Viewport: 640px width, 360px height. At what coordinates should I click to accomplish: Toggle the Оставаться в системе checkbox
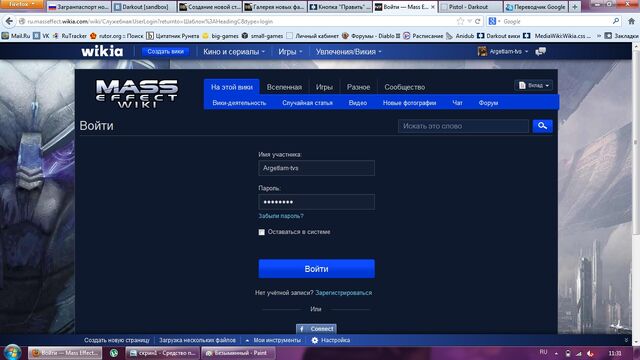(x=262, y=232)
